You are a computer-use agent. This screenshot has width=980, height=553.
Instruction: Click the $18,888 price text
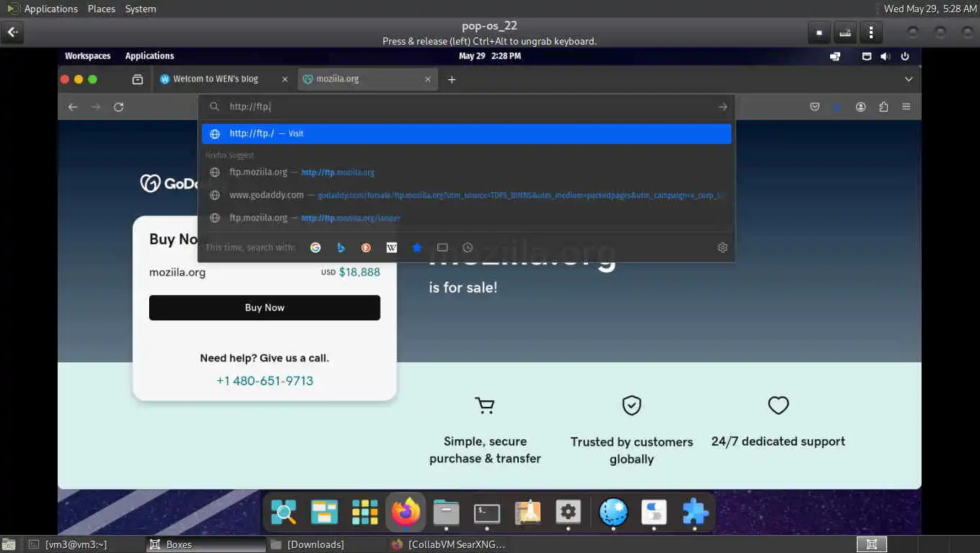coord(360,272)
